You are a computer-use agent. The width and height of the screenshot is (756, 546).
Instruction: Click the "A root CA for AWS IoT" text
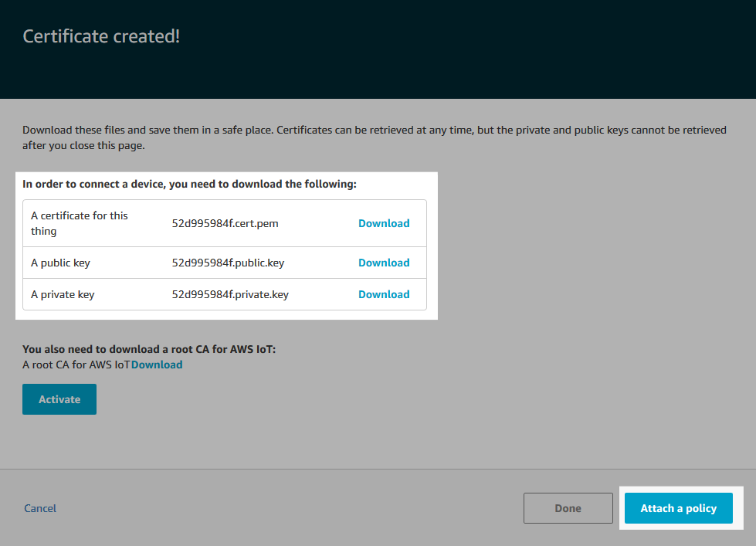point(76,364)
